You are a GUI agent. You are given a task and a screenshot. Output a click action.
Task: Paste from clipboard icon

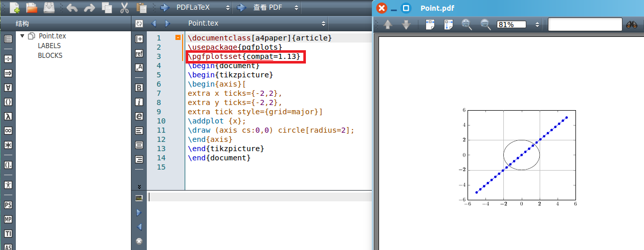pyautogui.click(x=141, y=8)
